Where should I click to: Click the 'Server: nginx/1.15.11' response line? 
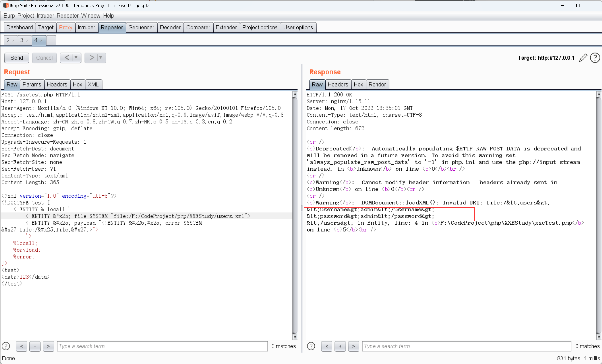point(338,102)
